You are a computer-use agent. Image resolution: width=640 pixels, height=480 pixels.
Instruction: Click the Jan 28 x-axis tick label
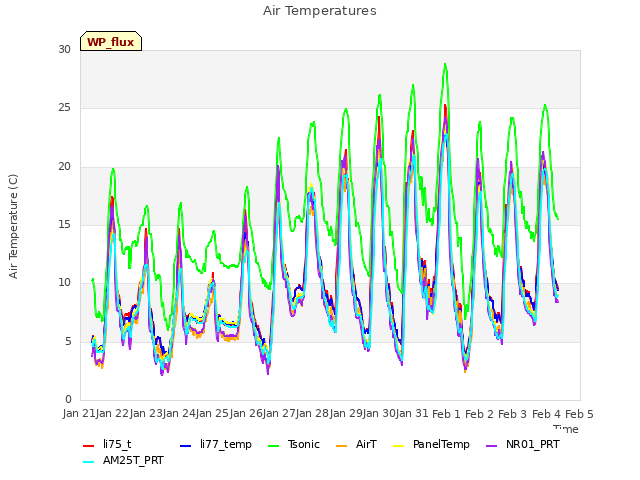pos(312,413)
